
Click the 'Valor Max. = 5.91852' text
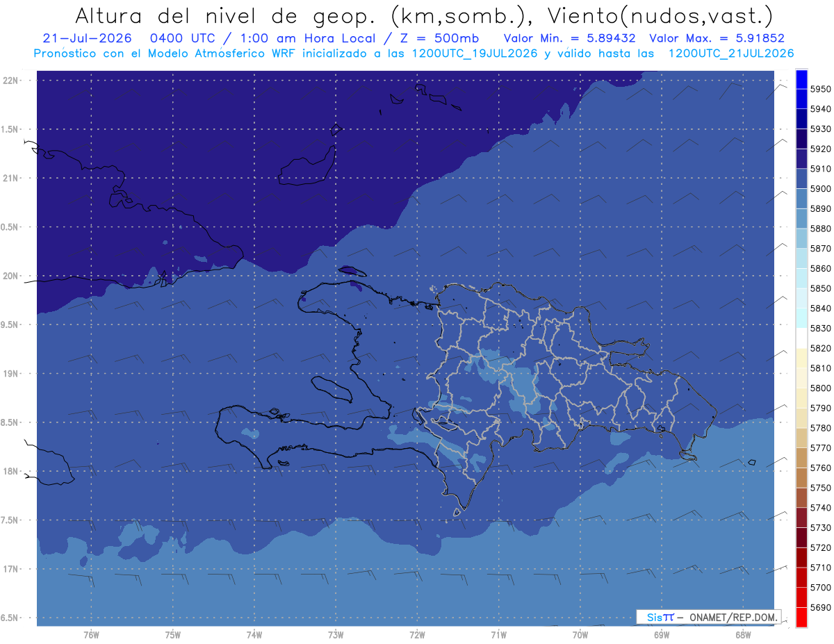pyautogui.click(x=717, y=39)
